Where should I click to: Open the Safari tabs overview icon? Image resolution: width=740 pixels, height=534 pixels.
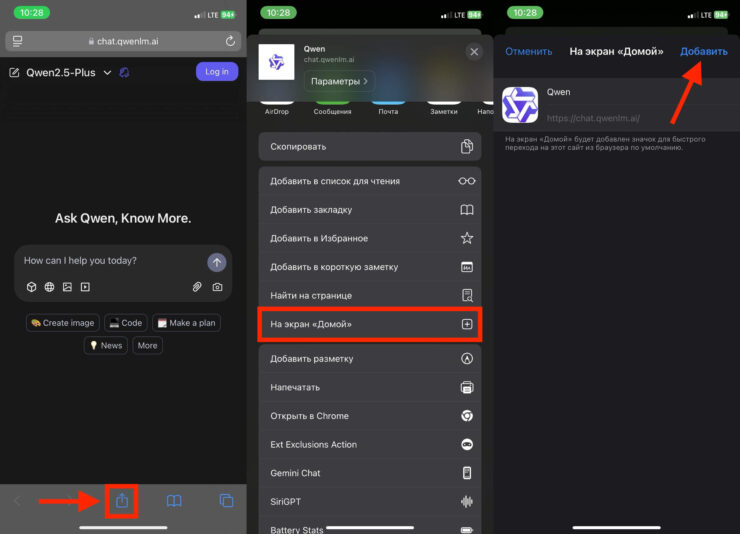[226, 500]
